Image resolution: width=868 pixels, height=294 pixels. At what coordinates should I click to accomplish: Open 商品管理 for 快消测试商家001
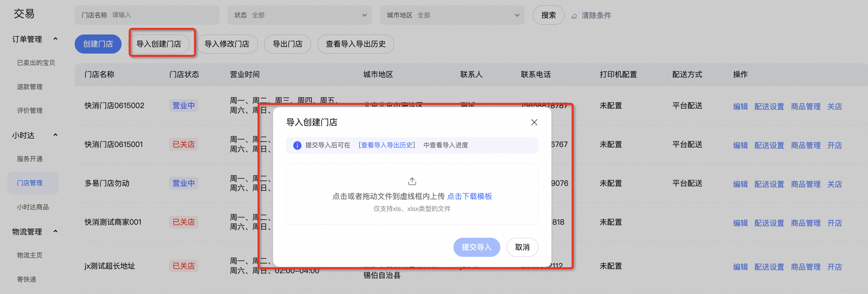point(806,223)
